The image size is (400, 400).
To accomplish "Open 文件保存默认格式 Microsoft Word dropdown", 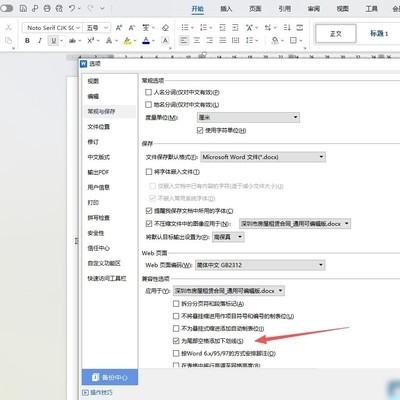I will tap(263, 157).
